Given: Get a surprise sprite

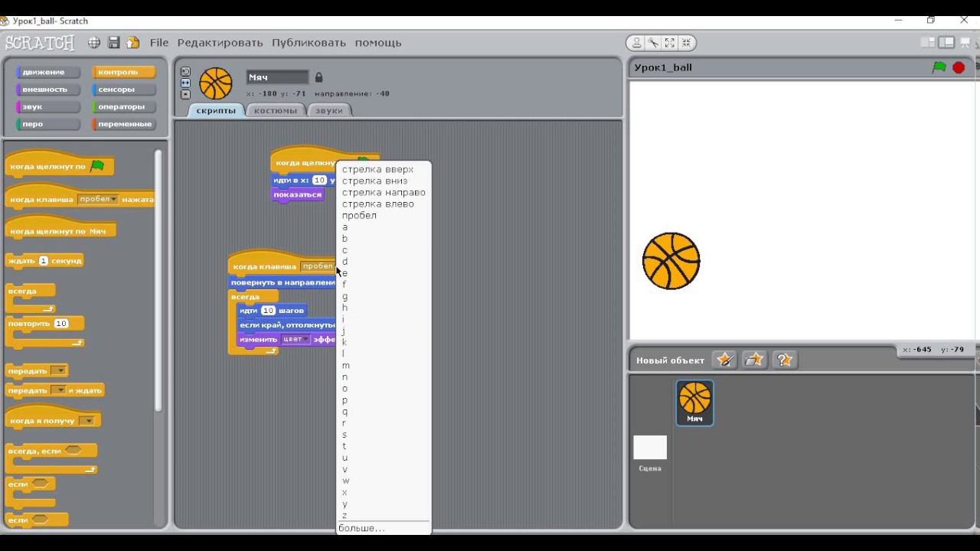Looking at the screenshot, I should pyautogui.click(x=784, y=360).
